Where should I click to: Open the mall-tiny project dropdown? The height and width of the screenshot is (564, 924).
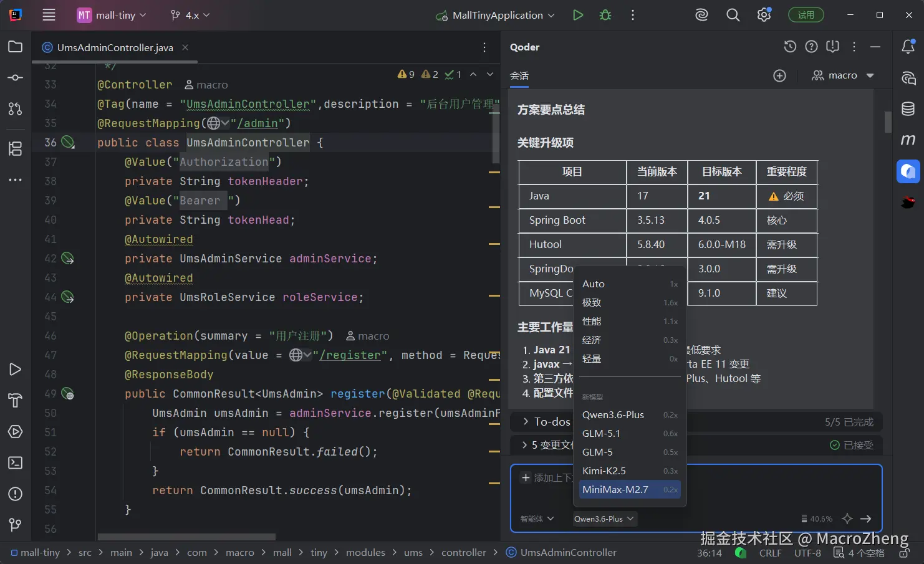pos(112,15)
